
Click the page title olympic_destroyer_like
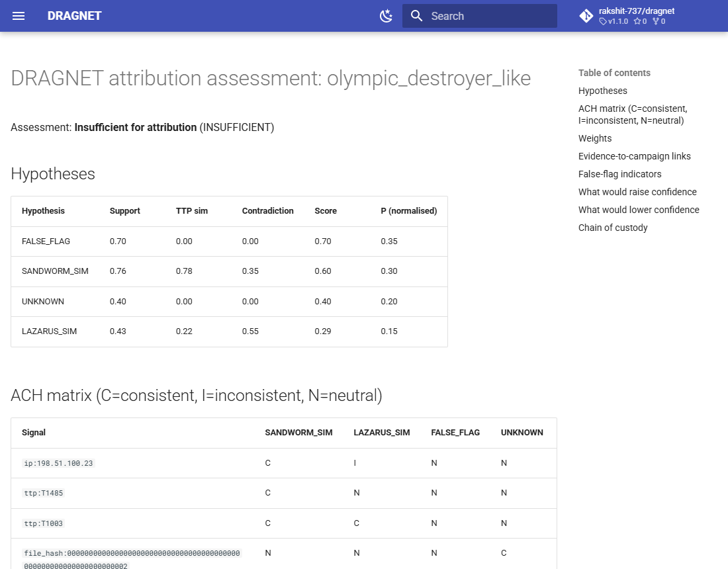(x=429, y=78)
